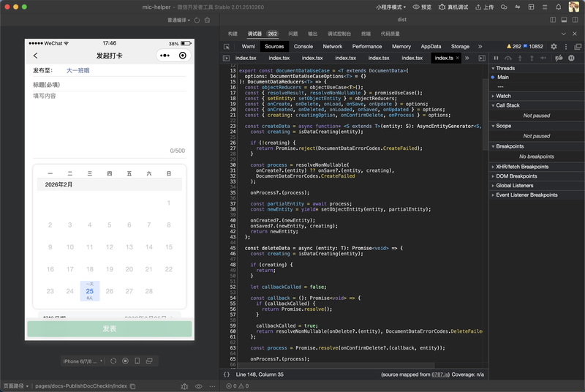Switch to the Network tab
The width and height of the screenshot is (585, 392).
click(x=333, y=46)
